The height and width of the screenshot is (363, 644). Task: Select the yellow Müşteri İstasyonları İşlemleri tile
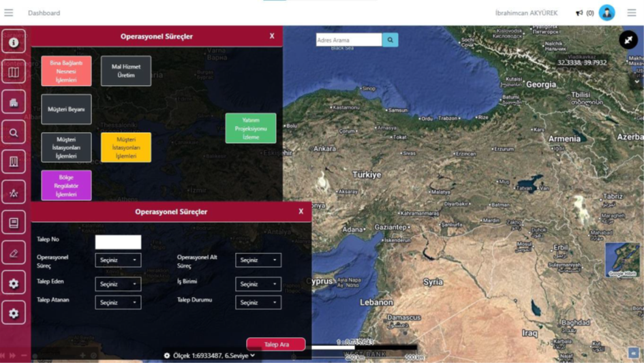pyautogui.click(x=126, y=147)
